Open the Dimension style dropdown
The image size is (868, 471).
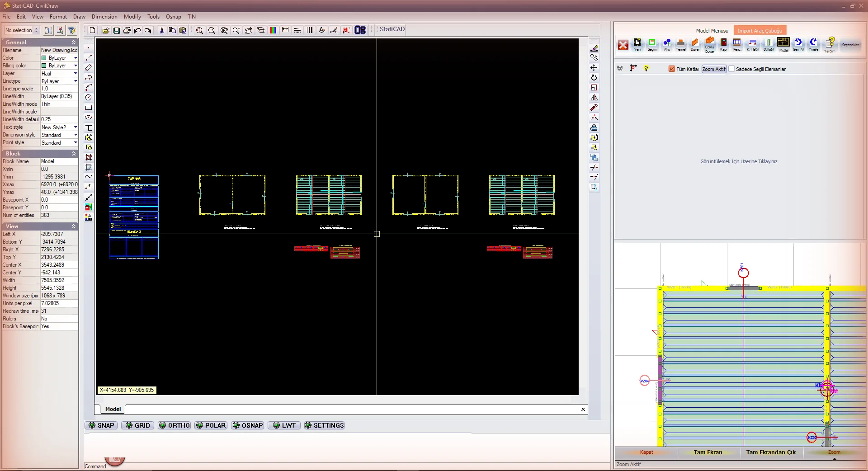click(75, 135)
